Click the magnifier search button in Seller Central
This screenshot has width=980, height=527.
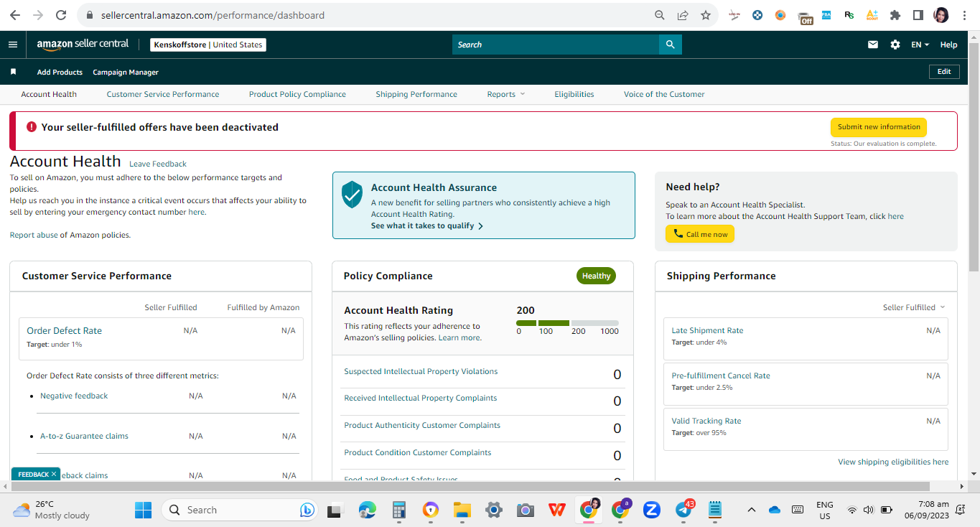(x=671, y=45)
